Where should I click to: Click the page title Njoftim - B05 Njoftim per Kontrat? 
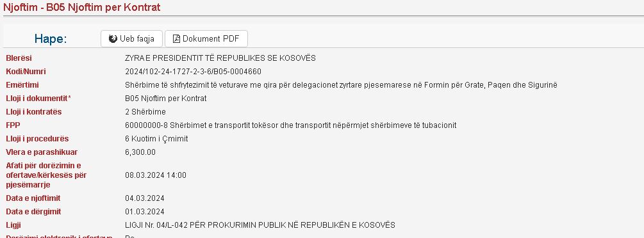coord(82,8)
